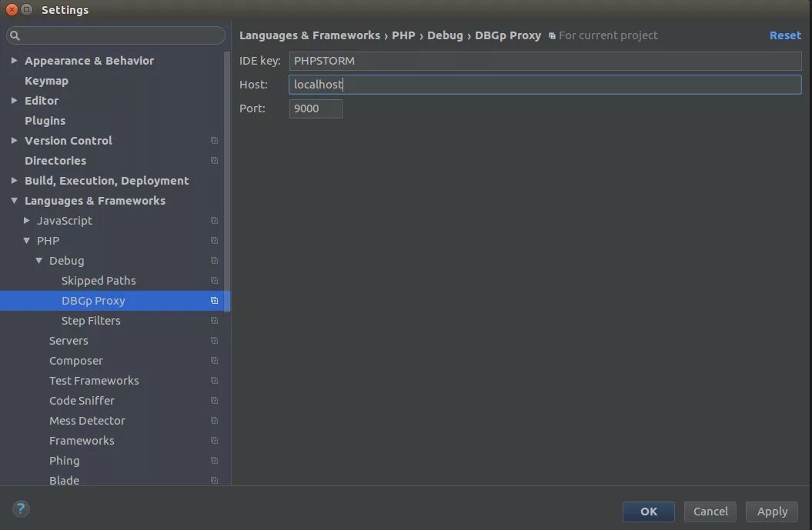The height and width of the screenshot is (530, 812).
Task: Click project-level icon next to Directories
Action: point(214,161)
